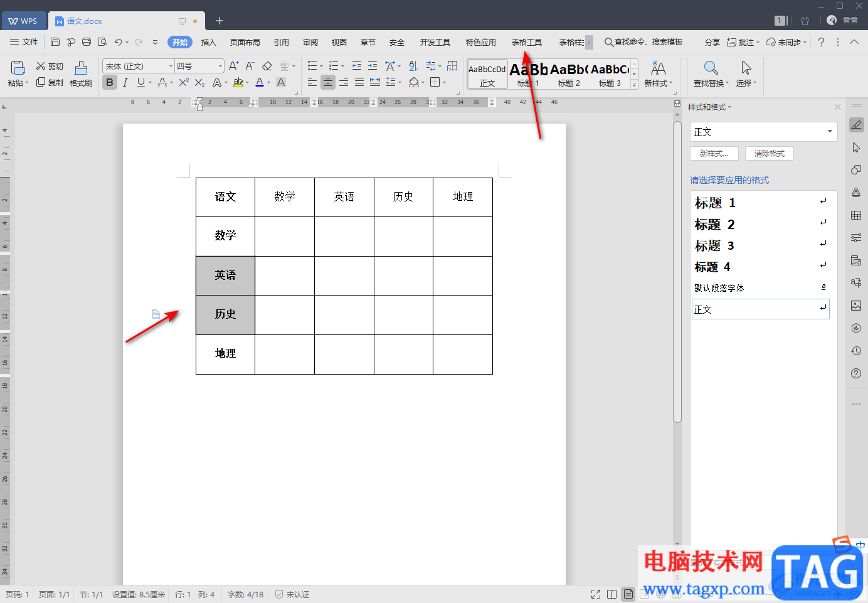Screen dimensions: 868x603
Task: Click the Decrease font size icon
Action: click(x=250, y=66)
